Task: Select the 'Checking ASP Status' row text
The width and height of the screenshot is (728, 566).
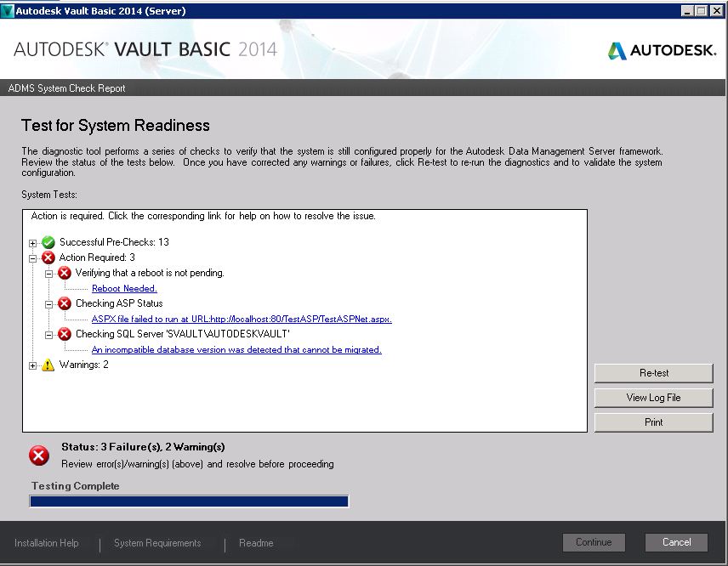Action: [119, 303]
